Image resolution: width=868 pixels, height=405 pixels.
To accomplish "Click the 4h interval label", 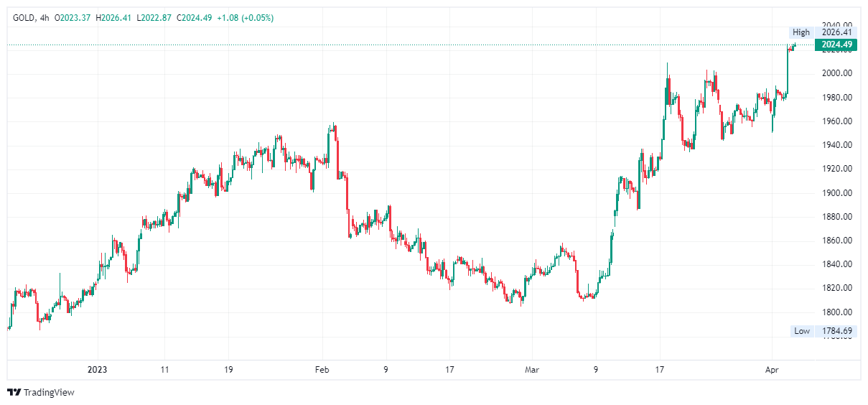I will (45, 17).
